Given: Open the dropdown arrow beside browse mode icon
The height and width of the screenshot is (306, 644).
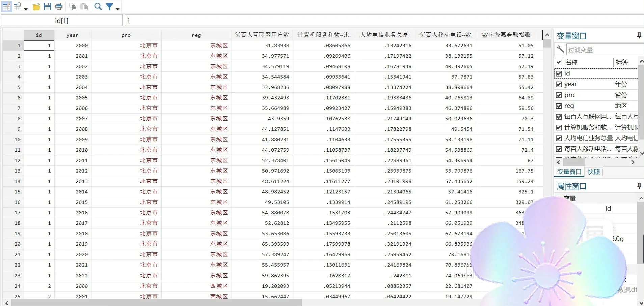Looking at the screenshot, I should (26, 9).
